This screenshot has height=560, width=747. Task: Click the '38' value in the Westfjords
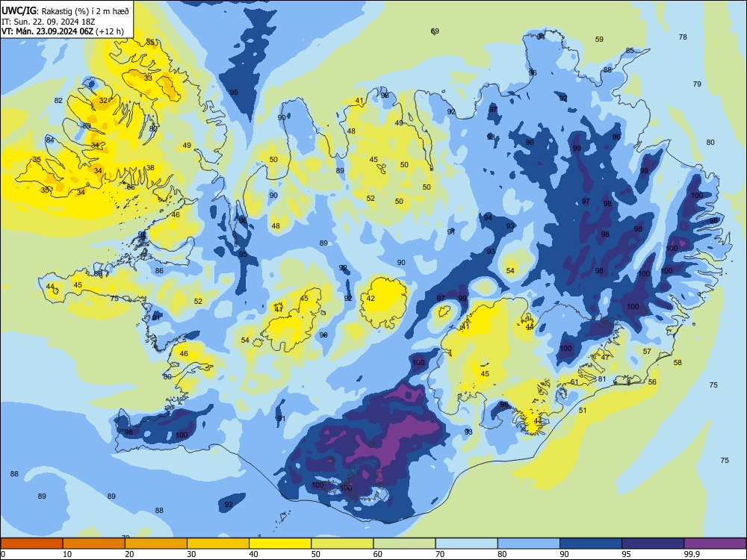coord(150,167)
